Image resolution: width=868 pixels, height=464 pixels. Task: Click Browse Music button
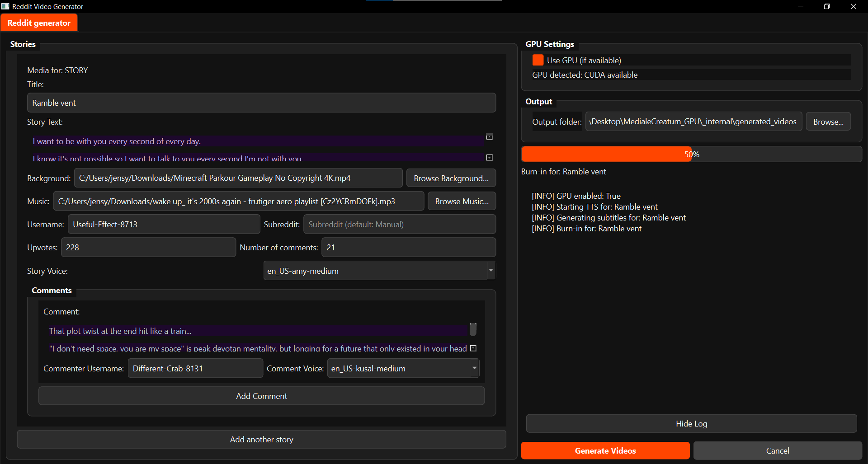462,201
